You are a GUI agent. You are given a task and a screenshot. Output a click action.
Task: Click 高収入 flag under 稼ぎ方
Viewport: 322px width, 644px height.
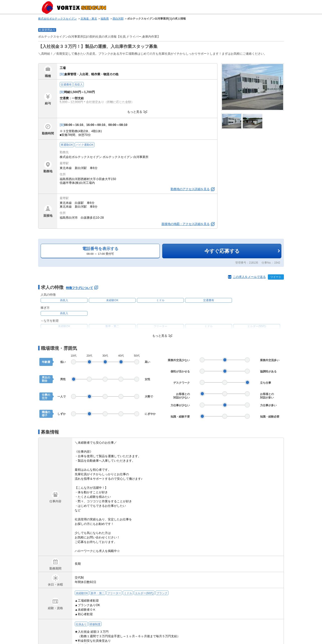(x=64, y=313)
